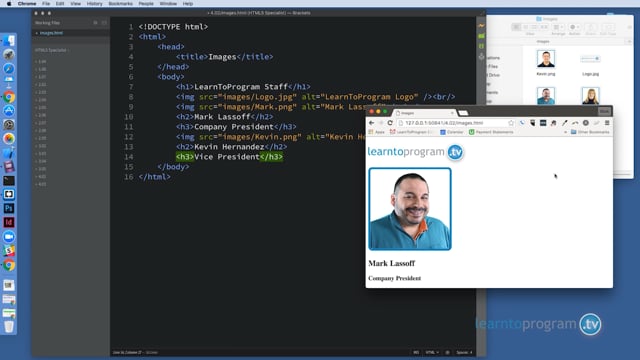The height and width of the screenshot is (360, 640).
Task: Click the anchor-shaped icon in Brackets right toolbar
Action: click(x=481, y=56)
